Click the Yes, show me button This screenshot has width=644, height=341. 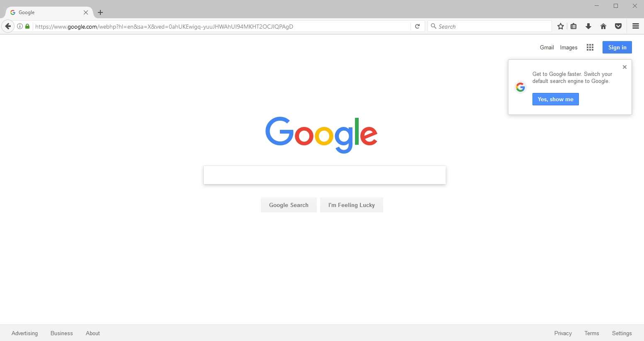click(x=555, y=99)
